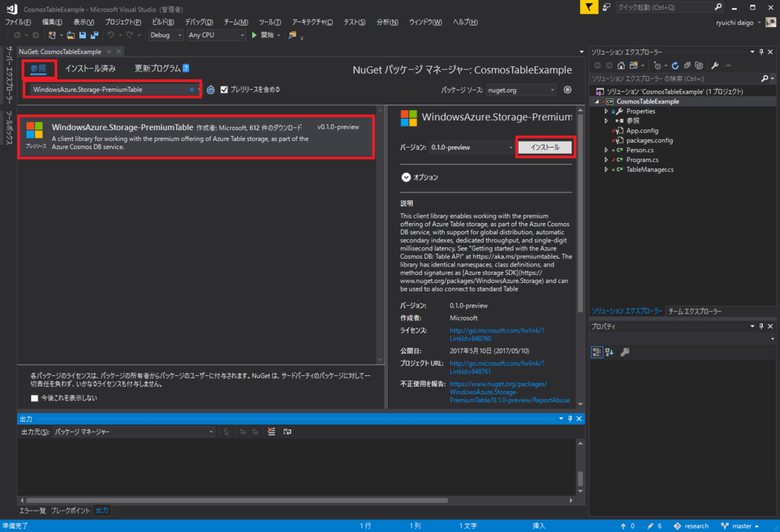This screenshot has height=532, width=780.
Task: Click the Refresh icon in Solution Explorer
Action: pos(675,65)
